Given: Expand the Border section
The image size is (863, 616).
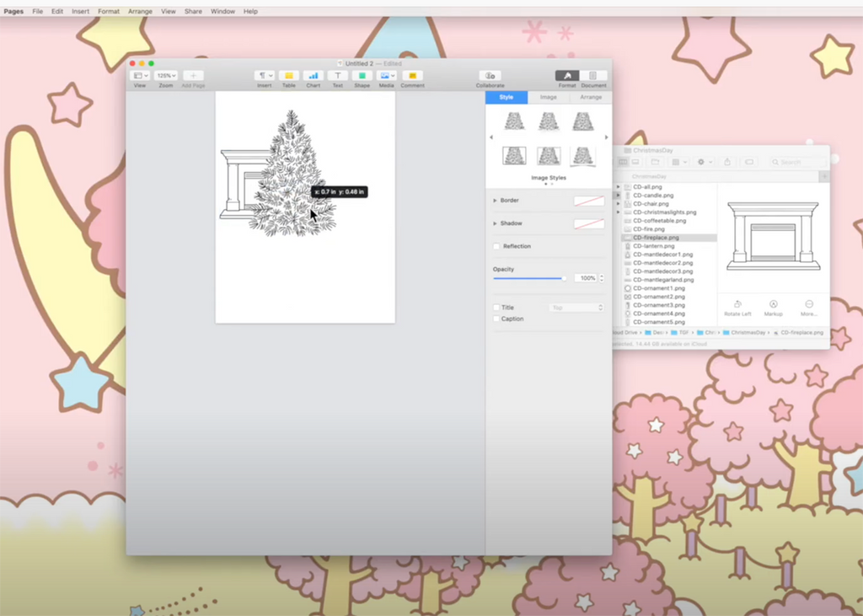Looking at the screenshot, I should tap(496, 201).
